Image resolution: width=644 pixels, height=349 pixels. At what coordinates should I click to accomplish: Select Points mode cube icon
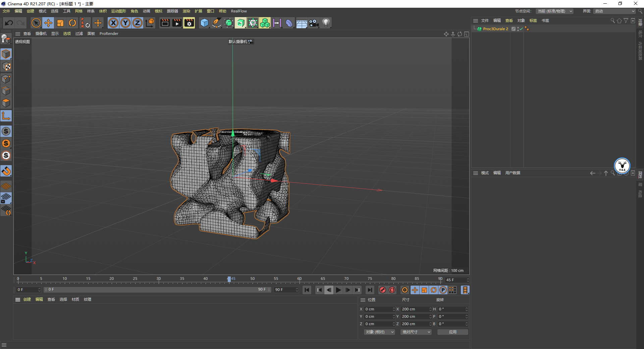6,79
